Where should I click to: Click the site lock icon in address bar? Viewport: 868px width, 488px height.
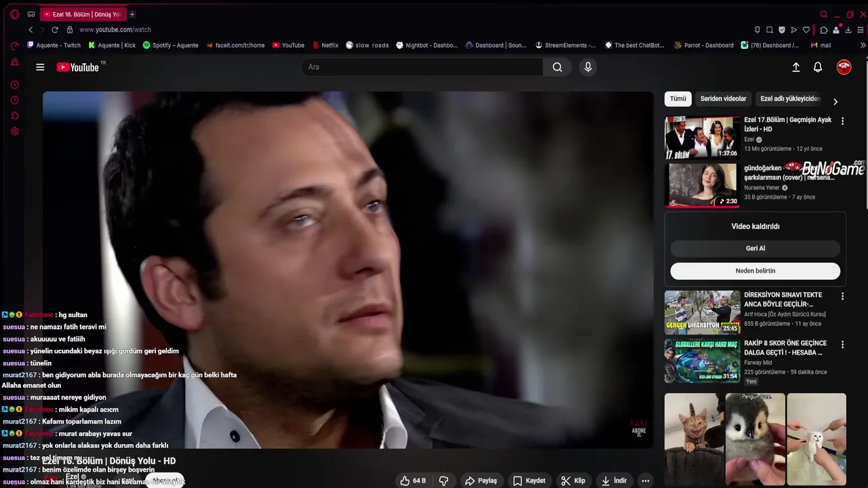69,30
